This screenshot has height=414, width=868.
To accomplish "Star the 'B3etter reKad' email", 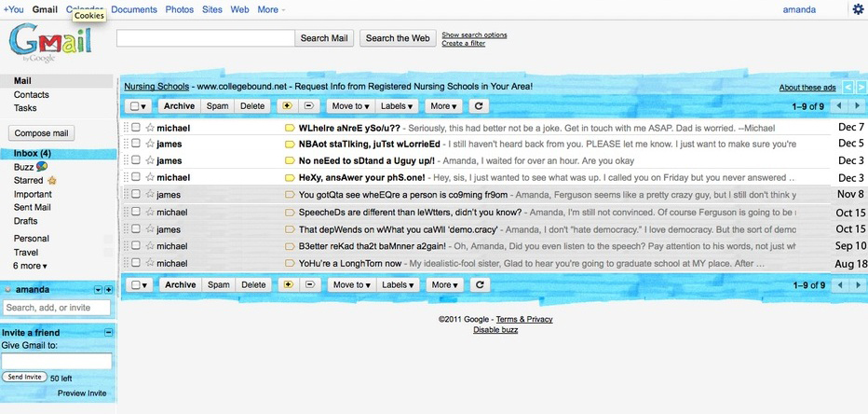I will click(x=149, y=246).
